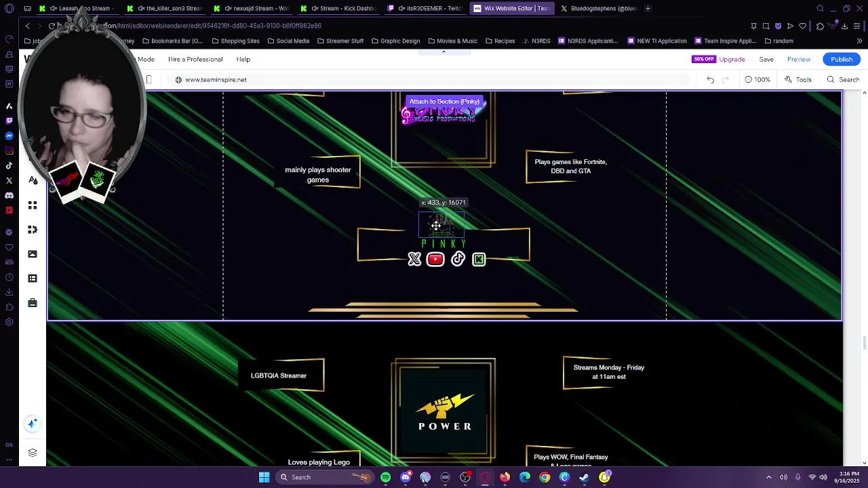Open zoom level 100% dropdown
Screen dimensions: 868x488
757,80
